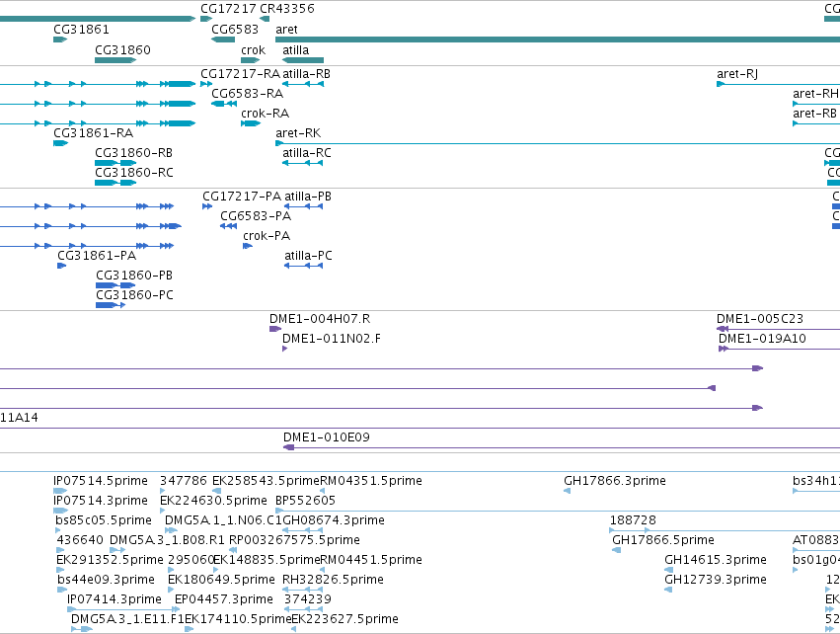Click the aret-RK transcript label

click(298, 133)
